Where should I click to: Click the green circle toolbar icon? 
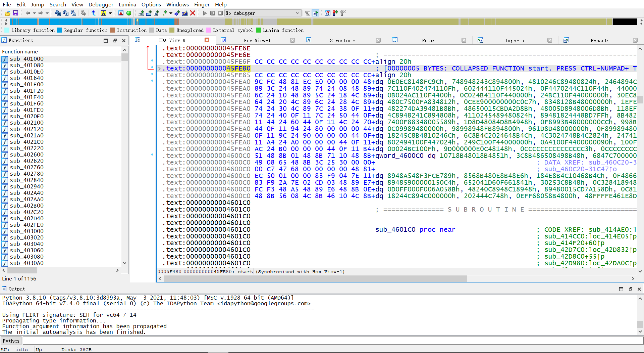click(128, 13)
